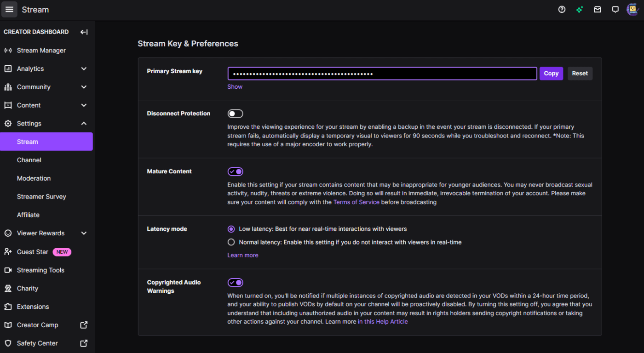Image resolution: width=644 pixels, height=353 pixels.
Task: Open the 'in this Help Article' link
Action: coord(383,322)
